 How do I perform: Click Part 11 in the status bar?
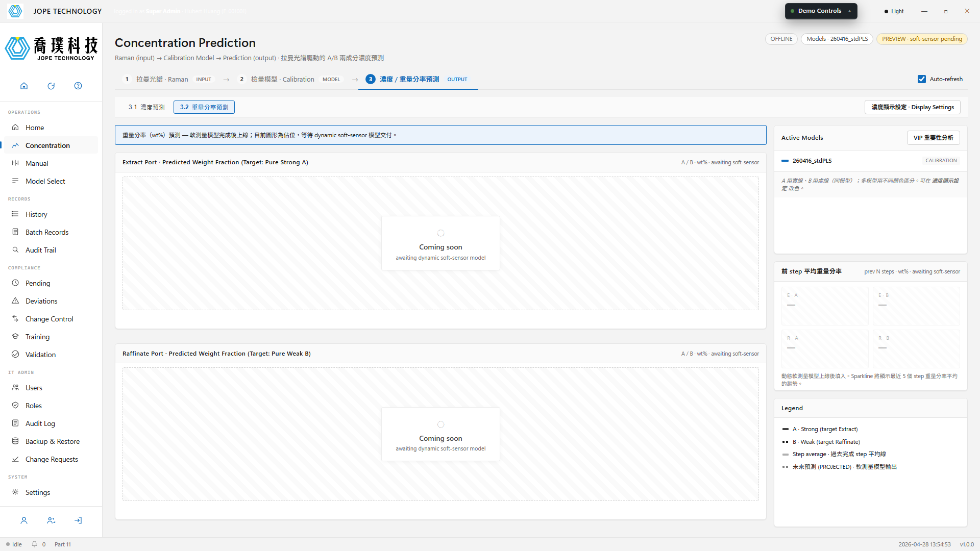(63, 544)
